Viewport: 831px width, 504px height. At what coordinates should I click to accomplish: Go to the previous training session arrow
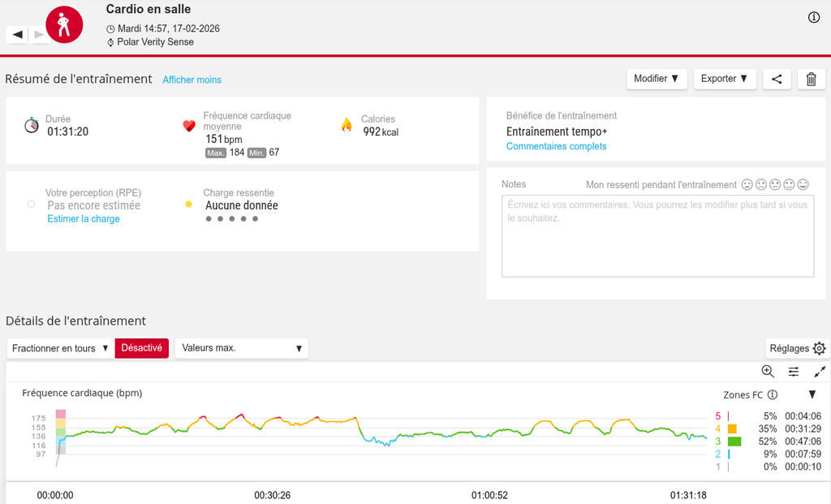17,34
